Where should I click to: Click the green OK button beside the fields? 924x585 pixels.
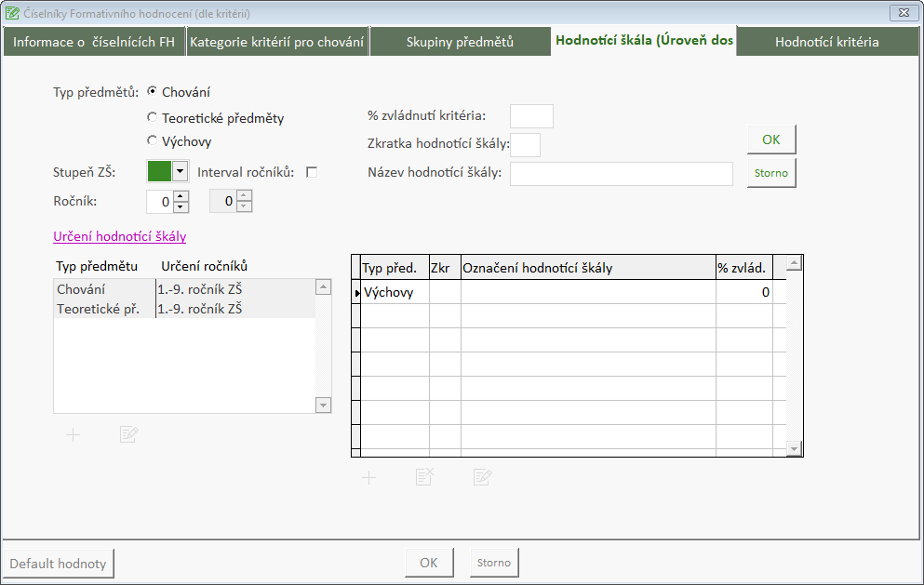click(771, 140)
